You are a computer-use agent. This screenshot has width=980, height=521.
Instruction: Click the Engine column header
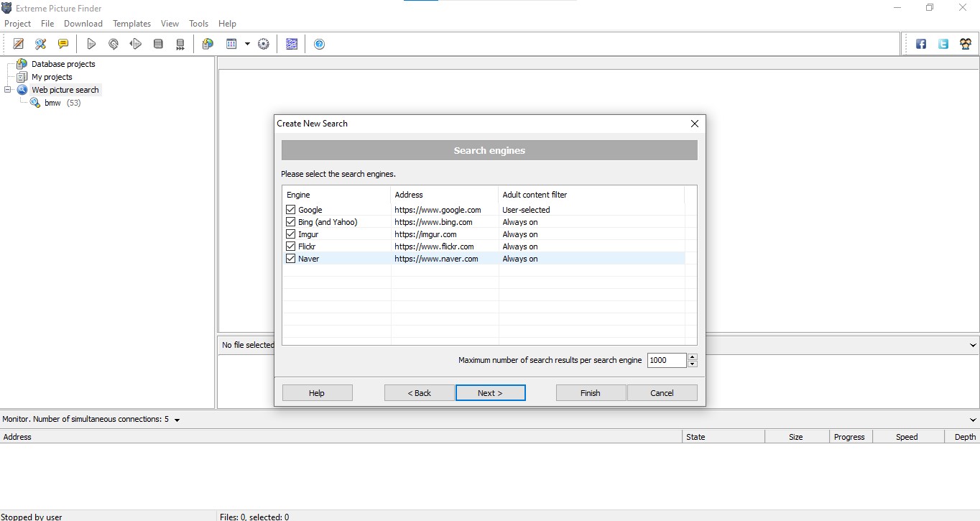pos(336,195)
